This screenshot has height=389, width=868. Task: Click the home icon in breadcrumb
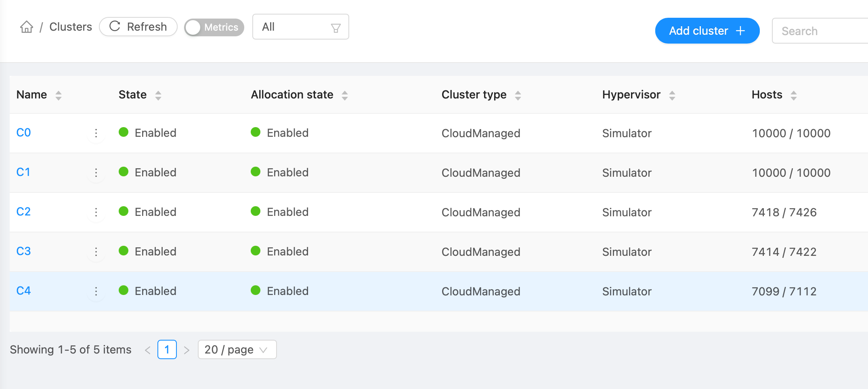click(x=27, y=27)
